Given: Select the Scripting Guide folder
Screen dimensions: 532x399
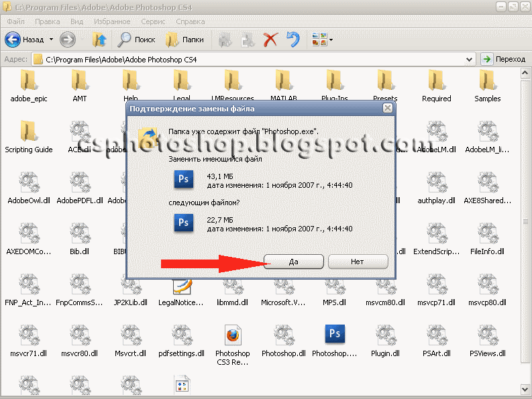Looking at the screenshot, I should pos(29,137).
